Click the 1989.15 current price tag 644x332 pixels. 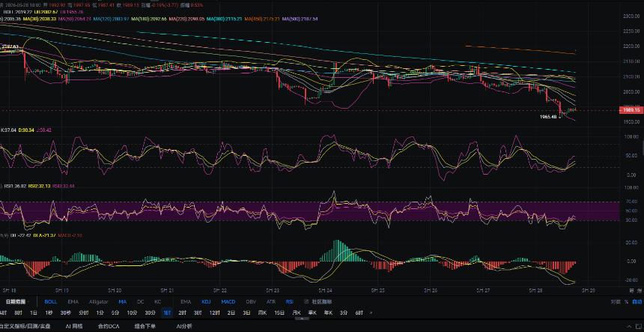tap(631, 110)
